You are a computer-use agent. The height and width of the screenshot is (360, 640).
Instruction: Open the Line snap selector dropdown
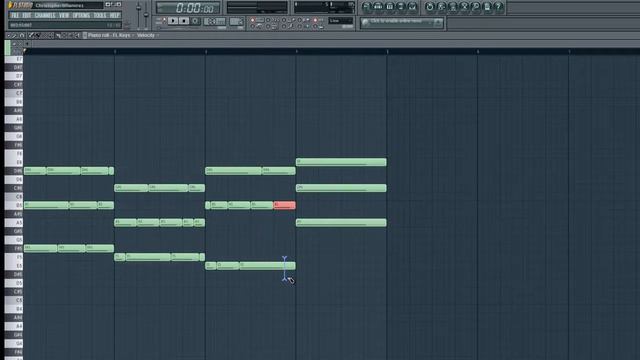pyautogui.click(x=341, y=21)
